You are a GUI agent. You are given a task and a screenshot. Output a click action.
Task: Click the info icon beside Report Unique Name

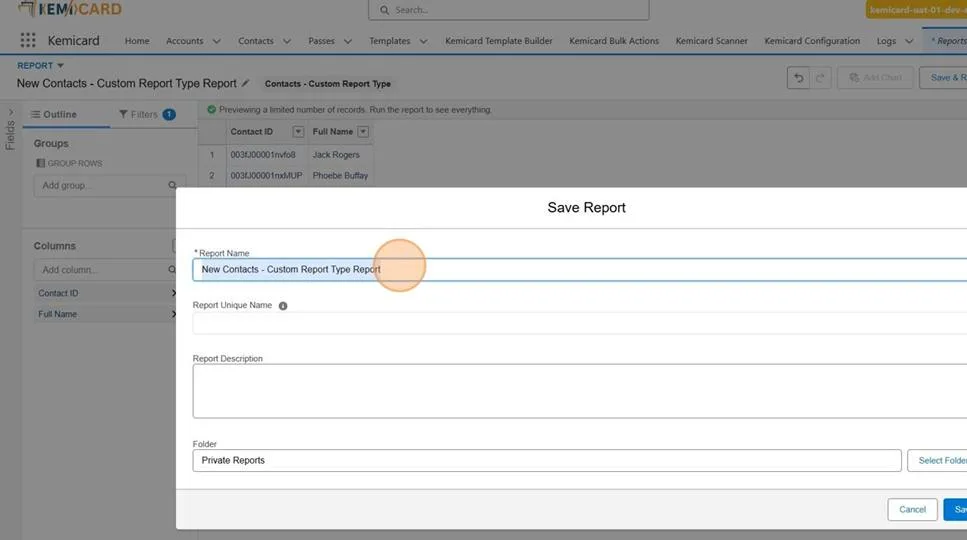(x=283, y=306)
